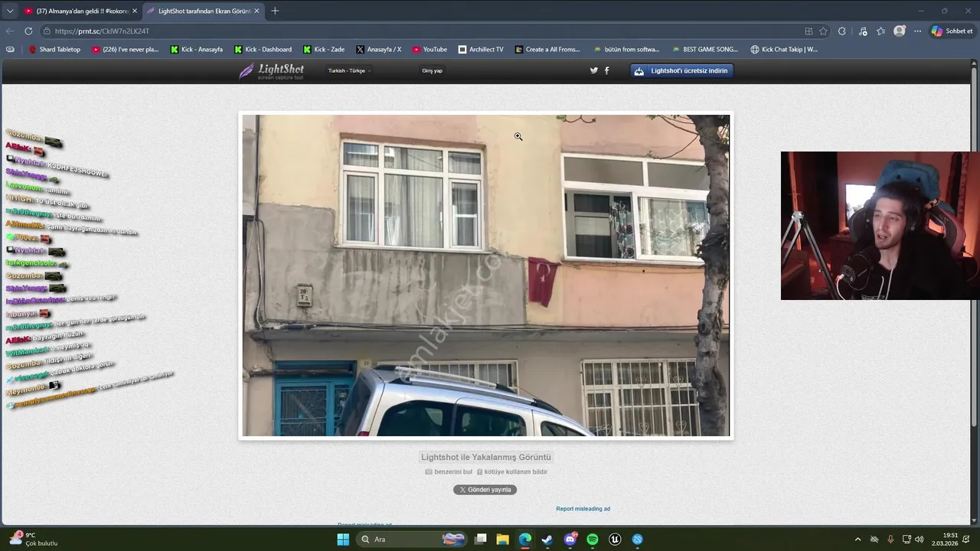This screenshot has height=551, width=980.
Task: Open Unreal Engine from the taskbar
Action: pos(615,540)
